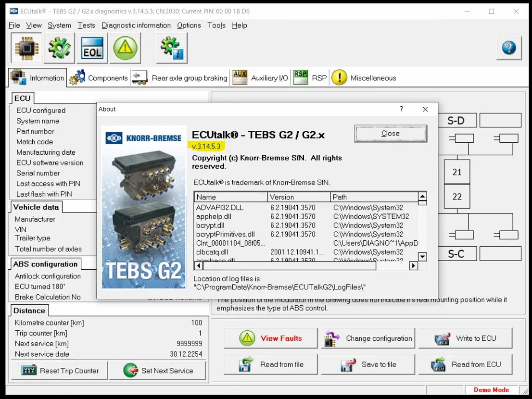Click scroll up arrow in module list
Viewport: 532px width, 399px height.
(x=422, y=196)
